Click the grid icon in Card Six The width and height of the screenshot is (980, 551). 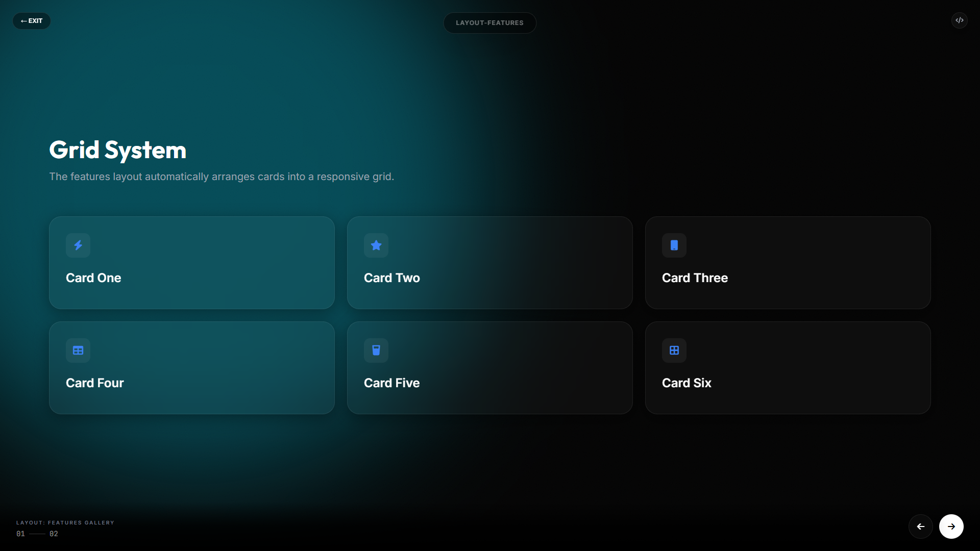point(674,350)
